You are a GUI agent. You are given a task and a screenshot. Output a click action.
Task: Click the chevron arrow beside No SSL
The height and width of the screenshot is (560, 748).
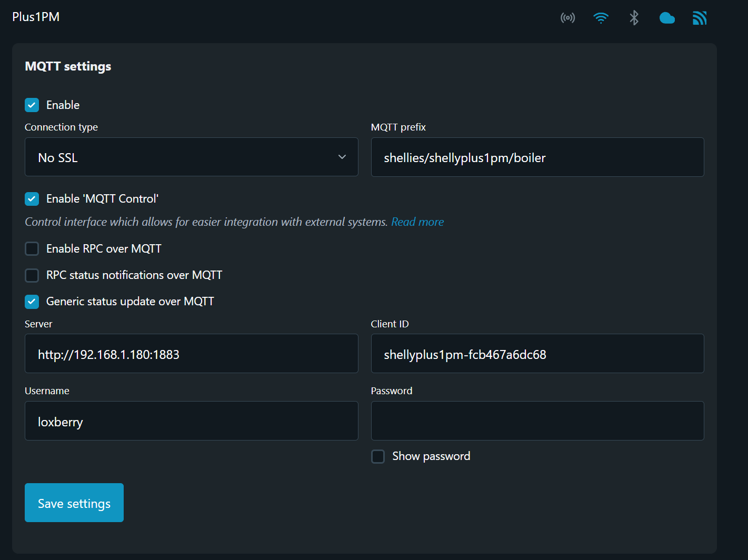coord(342,157)
